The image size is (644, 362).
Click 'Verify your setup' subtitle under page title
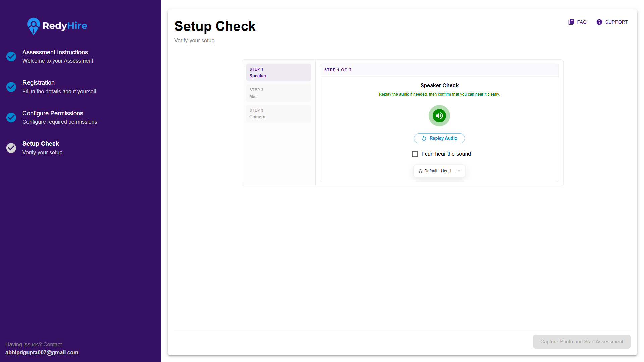(x=194, y=41)
